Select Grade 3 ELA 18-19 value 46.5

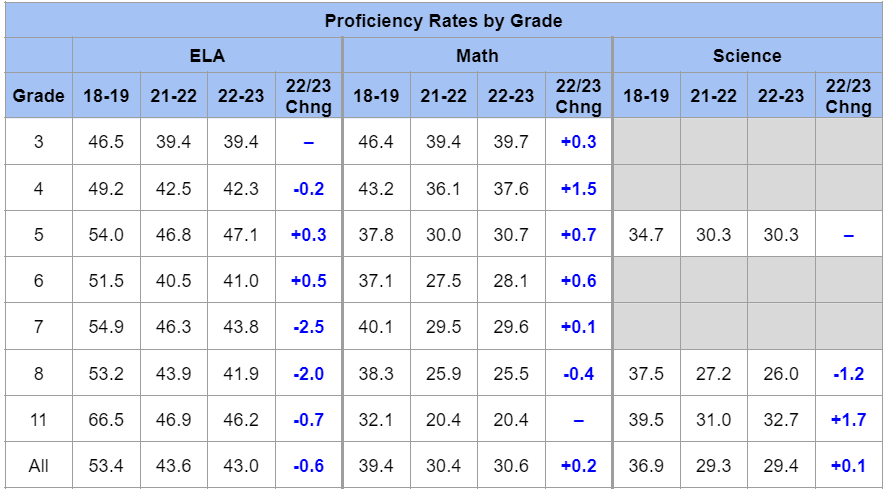click(106, 142)
